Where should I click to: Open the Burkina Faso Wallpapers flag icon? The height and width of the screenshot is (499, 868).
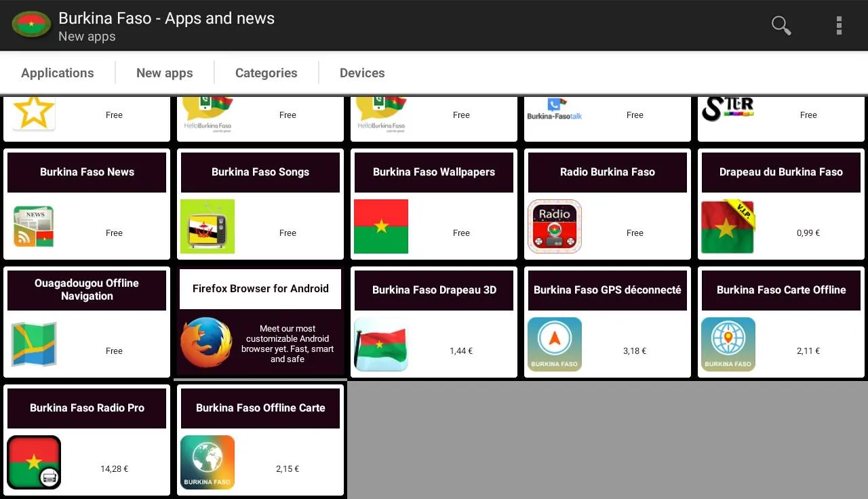[381, 226]
